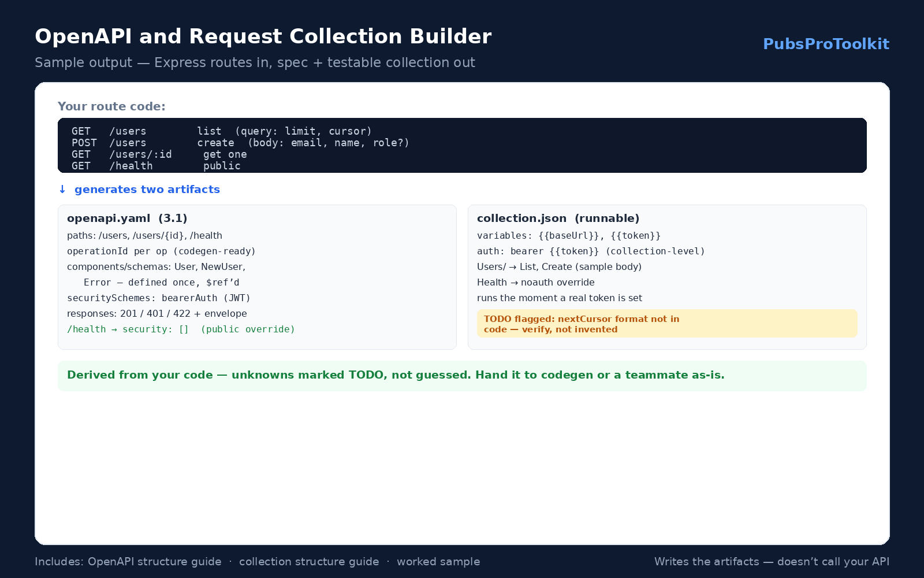
Task: Click the 'generates two artifacts' text
Action: 147,190
